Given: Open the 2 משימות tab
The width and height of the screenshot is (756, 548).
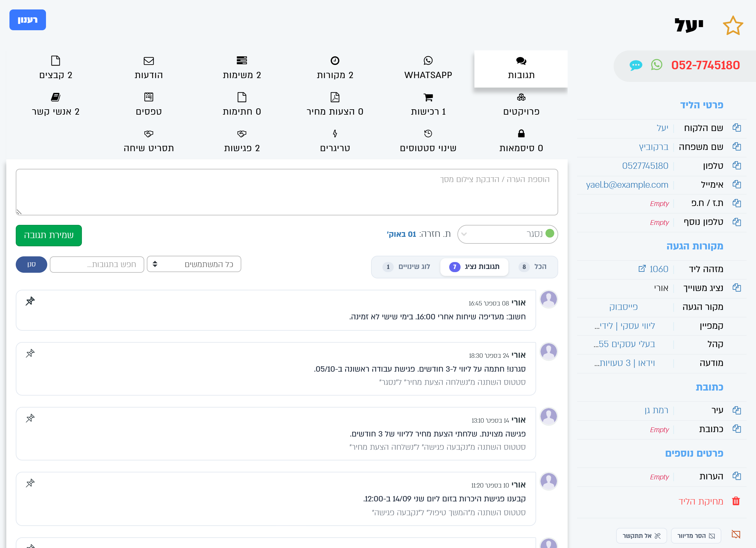Looking at the screenshot, I should [242, 69].
